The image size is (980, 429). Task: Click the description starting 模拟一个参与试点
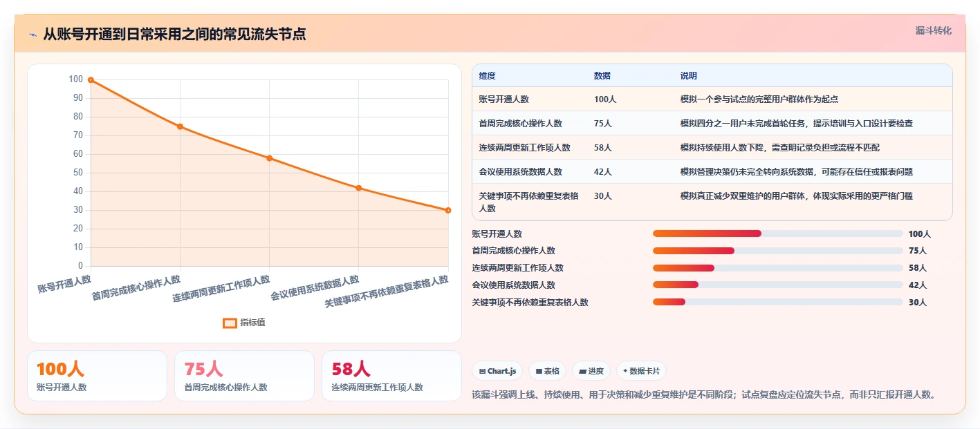759,99
